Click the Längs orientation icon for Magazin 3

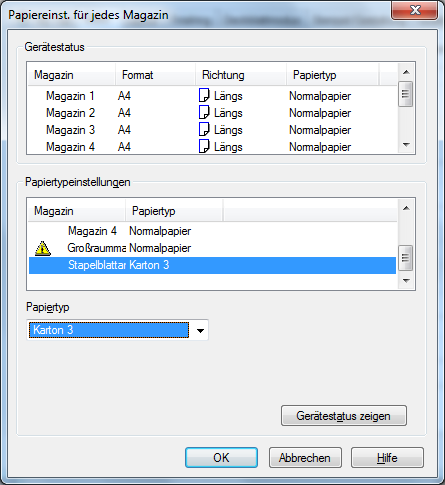pyautogui.click(x=204, y=129)
